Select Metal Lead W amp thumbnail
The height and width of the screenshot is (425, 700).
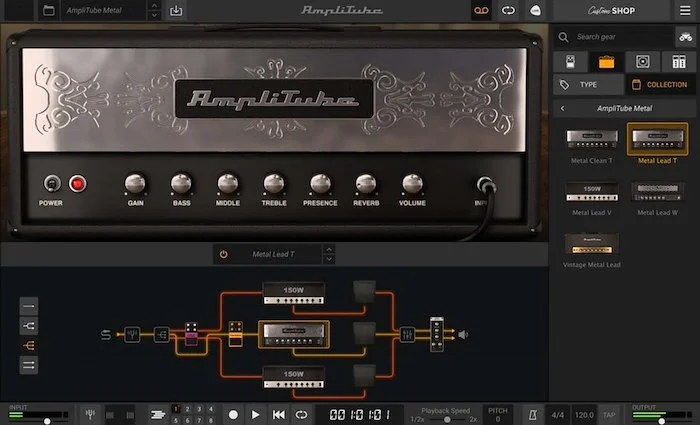pos(657,192)
